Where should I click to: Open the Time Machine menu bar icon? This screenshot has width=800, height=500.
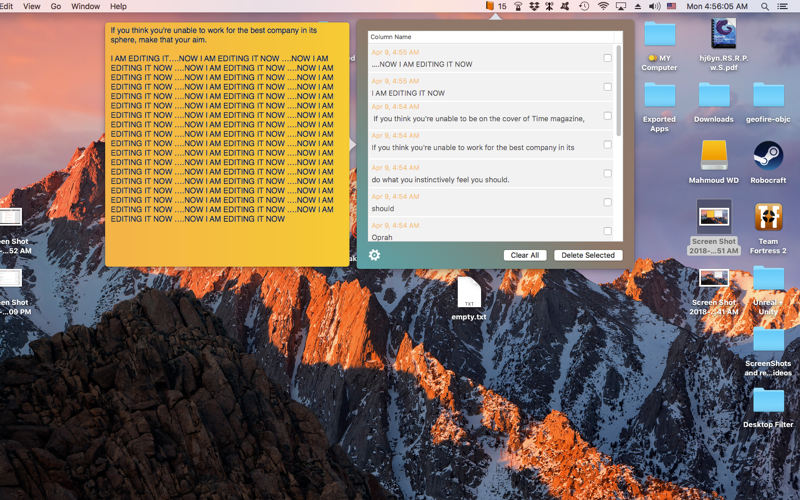[584, 6]
